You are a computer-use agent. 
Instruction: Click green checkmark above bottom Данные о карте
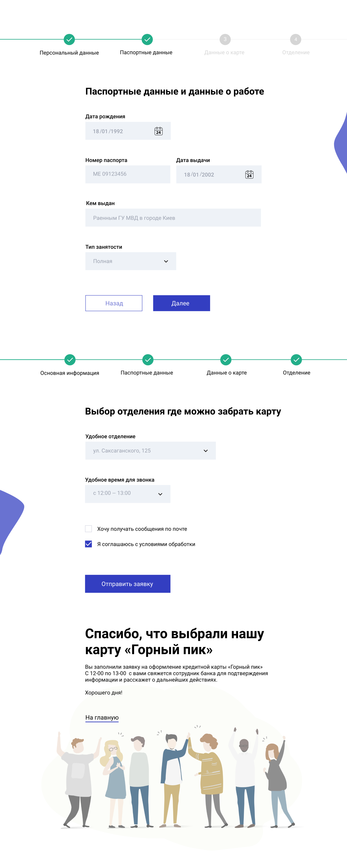pos(226,360)
